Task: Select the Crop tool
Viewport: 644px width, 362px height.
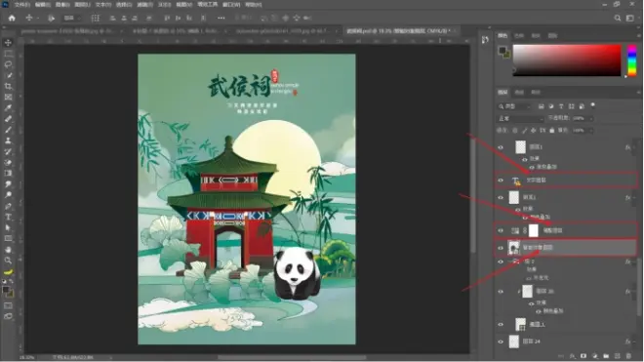Action: coord(8,86)
